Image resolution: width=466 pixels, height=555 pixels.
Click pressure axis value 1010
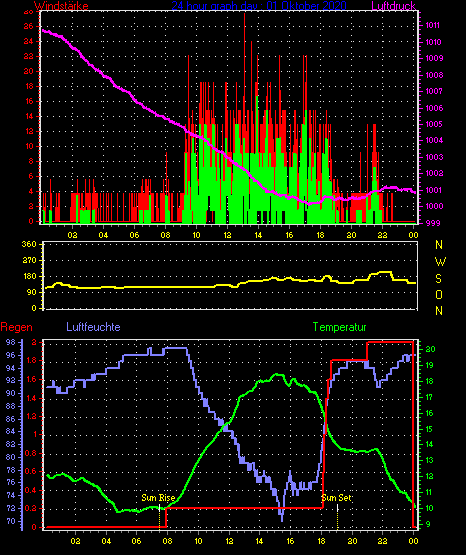point(433,42)
